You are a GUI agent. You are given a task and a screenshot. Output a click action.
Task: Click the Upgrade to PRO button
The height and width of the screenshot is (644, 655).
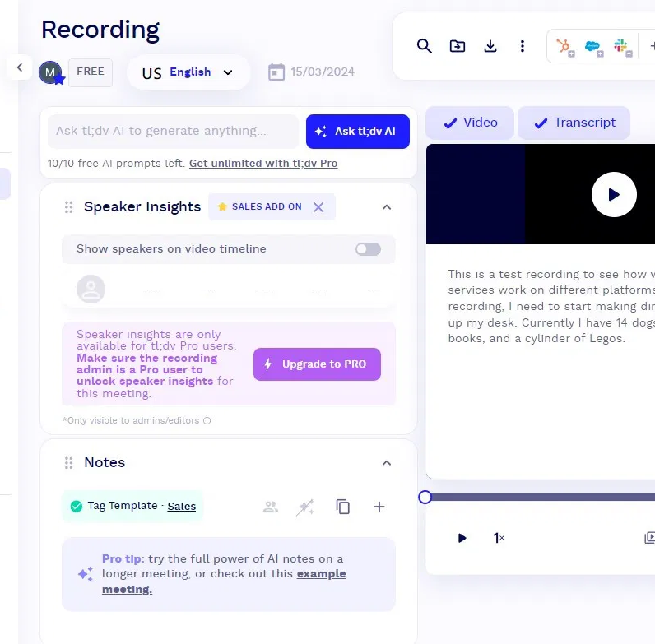[317, 364]
